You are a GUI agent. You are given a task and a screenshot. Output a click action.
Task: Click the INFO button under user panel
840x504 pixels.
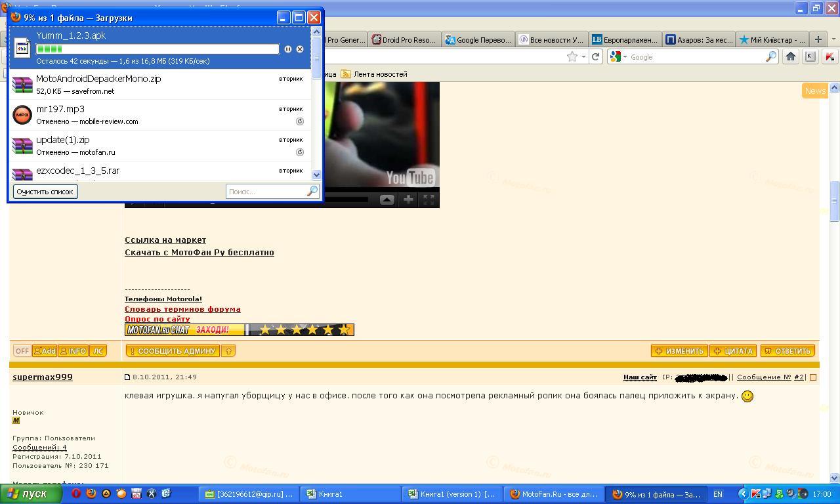pos(73,351)
